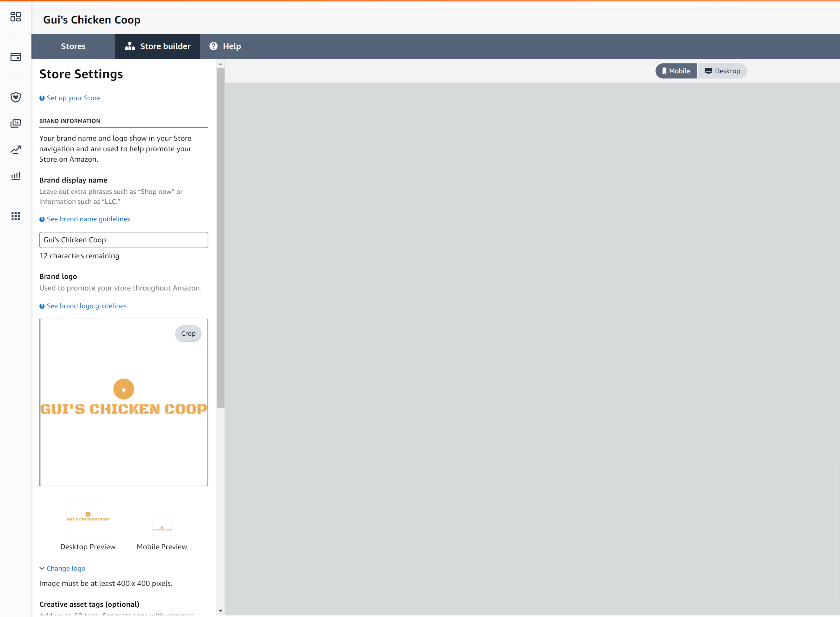Click the Crop button on brand logo
The height and width of the screenshot is (617, 840).
pos(189,333)
